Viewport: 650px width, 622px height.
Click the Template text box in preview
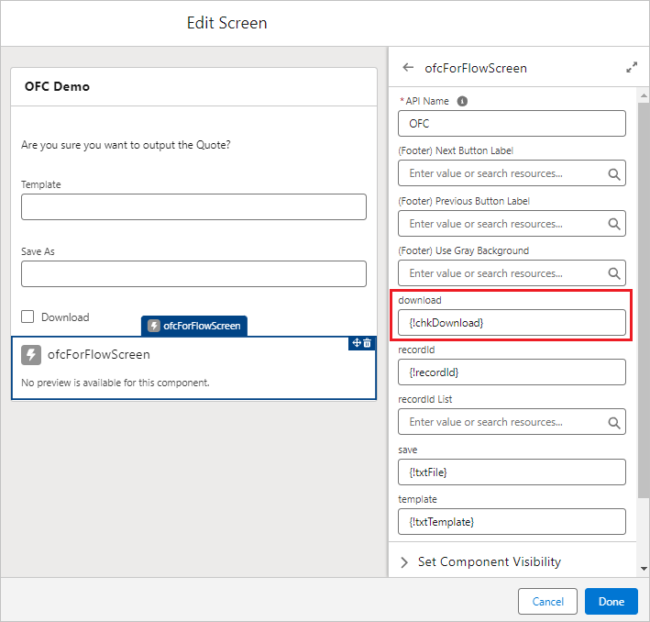click(x=194, y=207)
